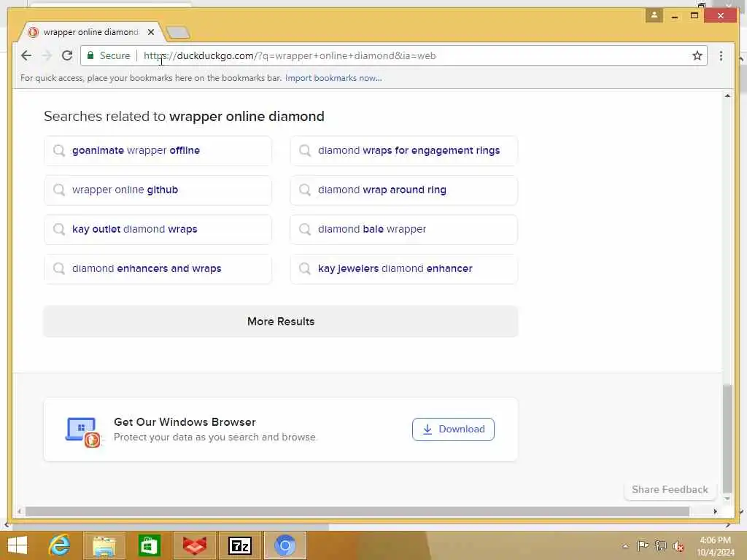The image size is (747, 560).
Task: Click magnifier icon beside 'wrapper online github'
Action: tap(59, 190)
